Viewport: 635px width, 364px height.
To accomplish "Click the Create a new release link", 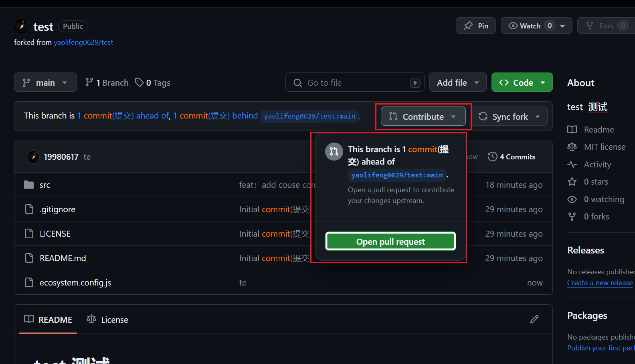I will pos(600,283).
